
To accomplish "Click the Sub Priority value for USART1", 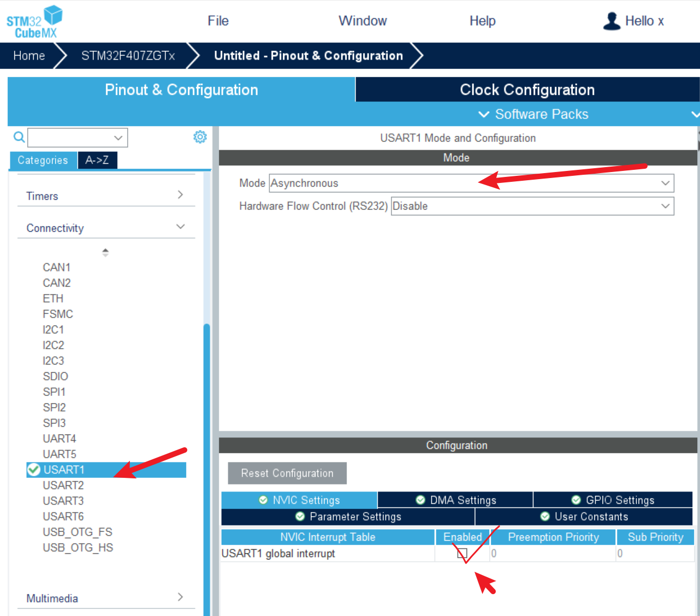I will click(x=655, y=553).
